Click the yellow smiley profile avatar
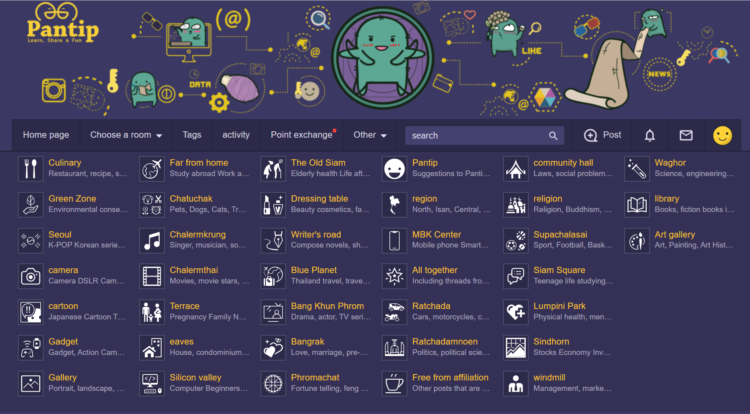Screen dimensions: 750x414 pyautogui.click(x=722, y=136)
